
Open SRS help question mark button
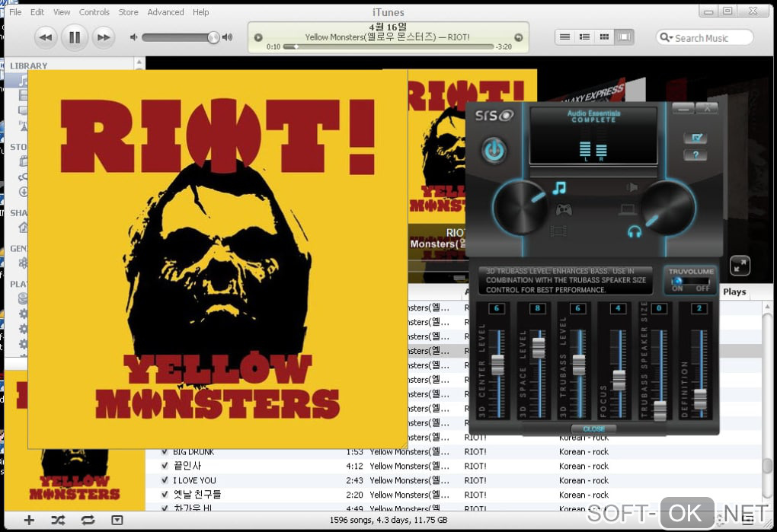(695, 155)
